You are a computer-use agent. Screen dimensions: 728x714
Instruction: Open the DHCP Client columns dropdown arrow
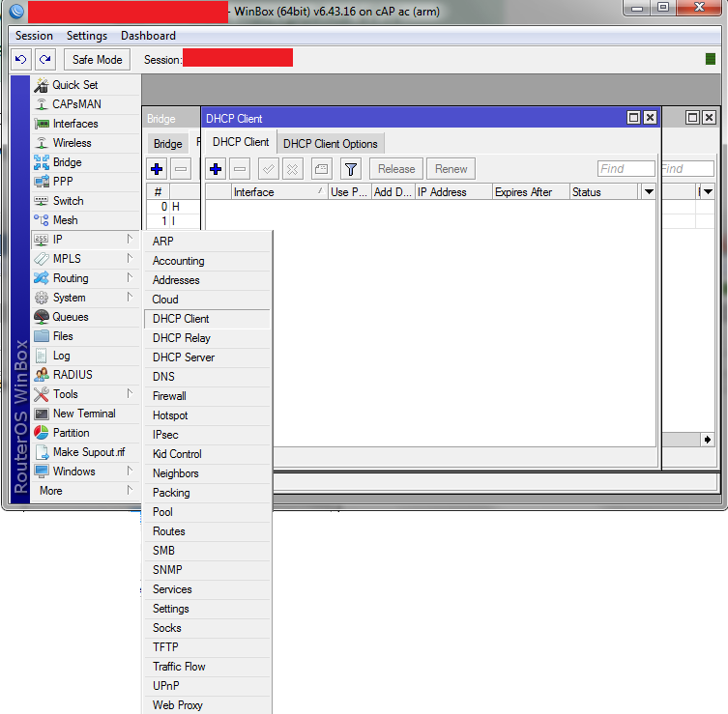(x=649, y=191)
